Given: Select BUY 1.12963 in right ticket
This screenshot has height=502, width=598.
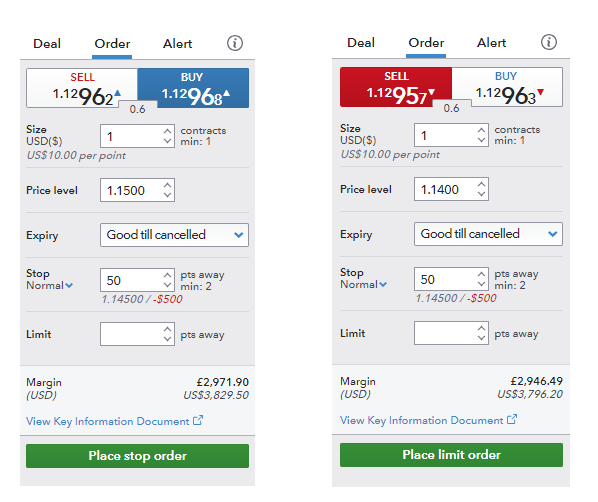Looking at the screenshot, I should (507, 87).
